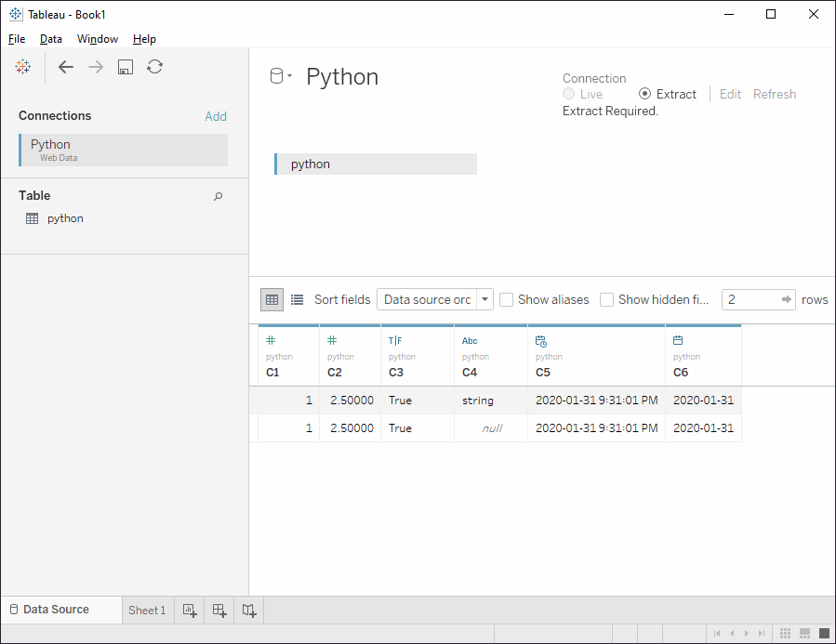Enable Show aliases checkbox
The height and width of the screenshot is (644, 836).
[x=507, y=299]
